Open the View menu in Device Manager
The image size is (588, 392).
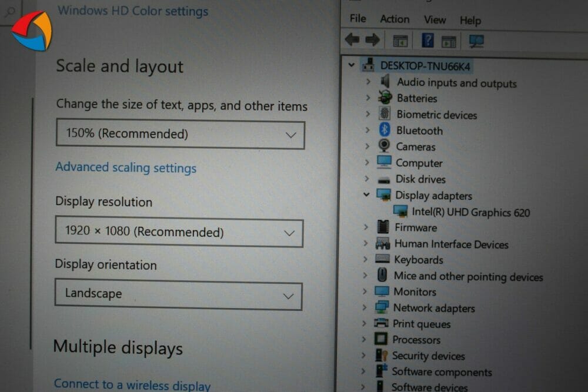coord(435,19)
